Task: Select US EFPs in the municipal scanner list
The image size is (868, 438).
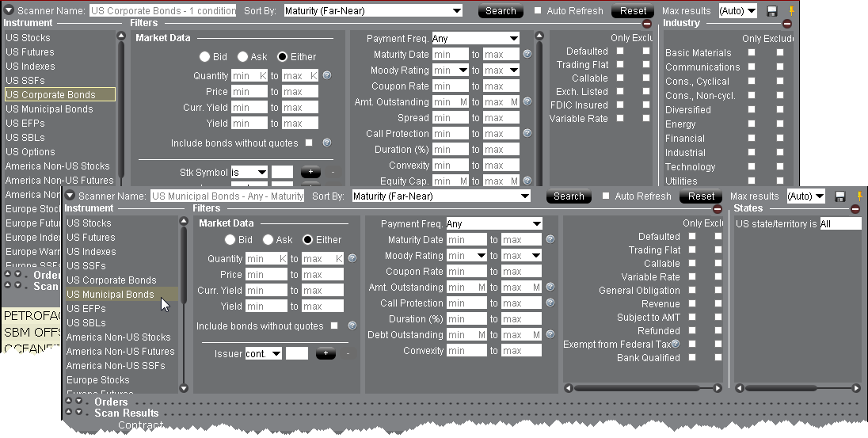Action: [x=86, y=309]
